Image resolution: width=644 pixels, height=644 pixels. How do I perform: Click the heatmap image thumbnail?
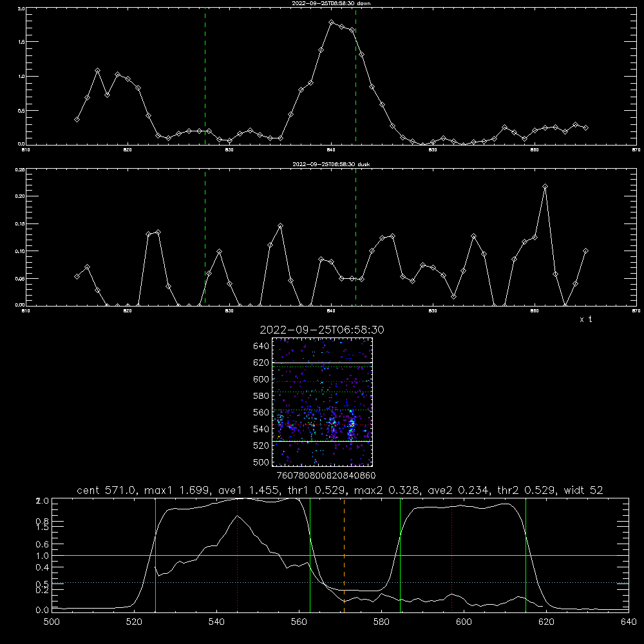[x=322, y=402]
